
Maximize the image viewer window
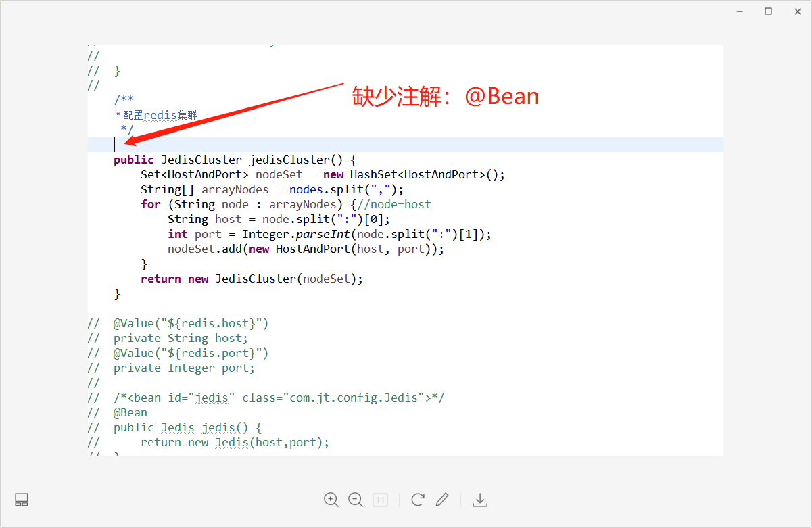tap(768, 11)
